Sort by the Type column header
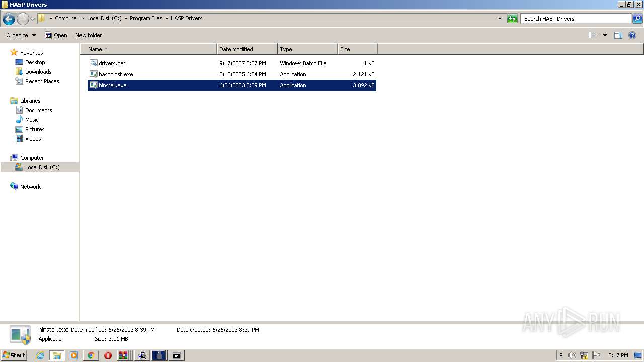 pos(307,49)
